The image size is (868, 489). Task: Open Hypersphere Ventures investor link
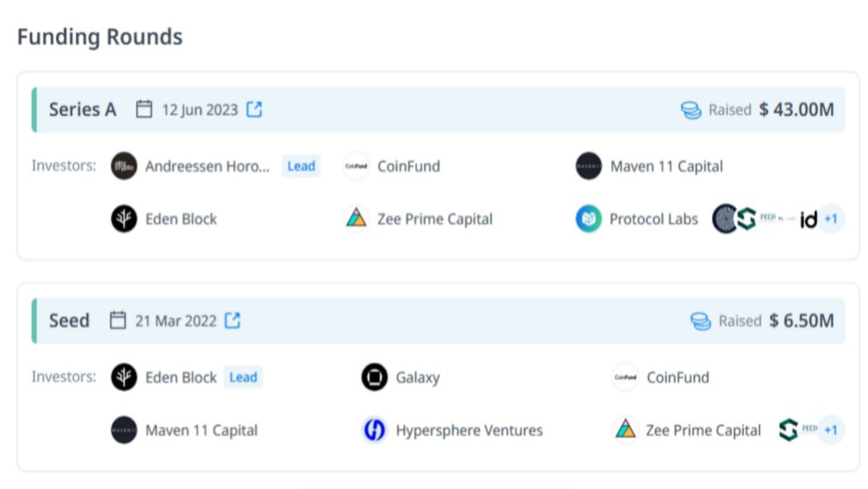[x=469, y=431]
